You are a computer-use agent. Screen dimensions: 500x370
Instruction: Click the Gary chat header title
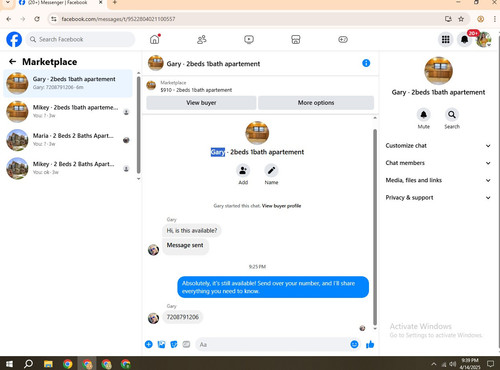pyautogui.click(x=213, y=64)
